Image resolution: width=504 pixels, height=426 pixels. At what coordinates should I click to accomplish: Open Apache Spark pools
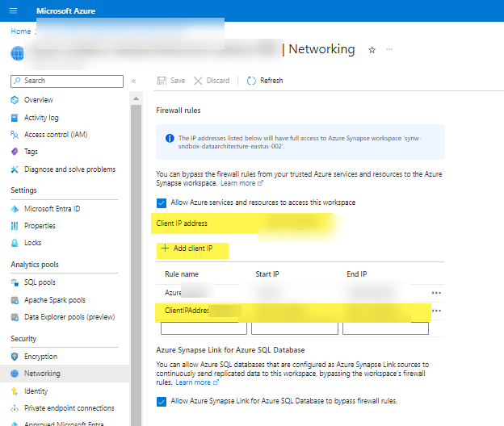click(55, 300)
